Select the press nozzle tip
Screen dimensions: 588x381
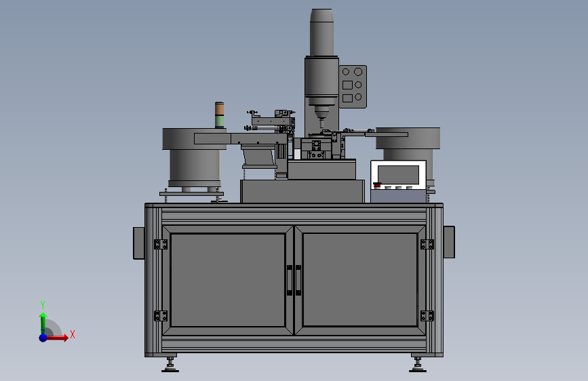tap(321, 124)
